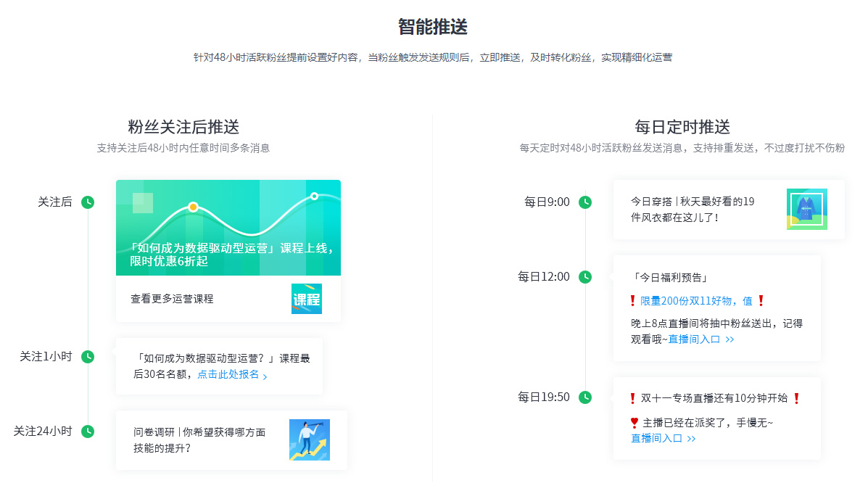Screen dimensions: 868x491
Task: Click the 智能推送 main title
Action: coord(433,27)
